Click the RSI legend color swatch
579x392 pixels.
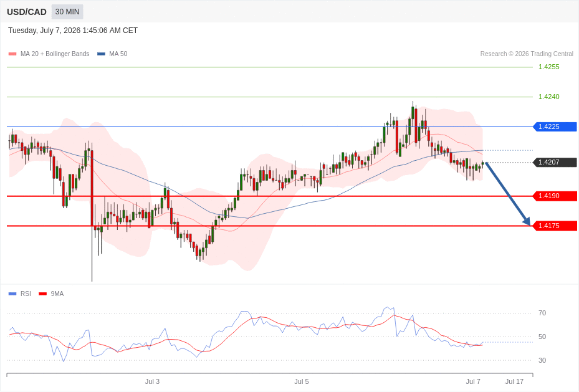[x=12, y=294]
